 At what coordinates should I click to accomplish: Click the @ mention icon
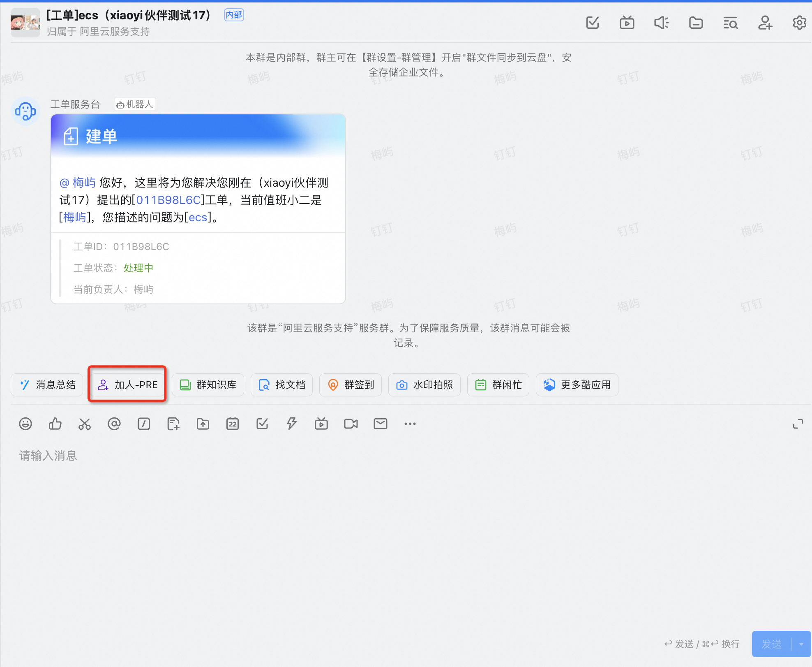(x=114, y=424)
